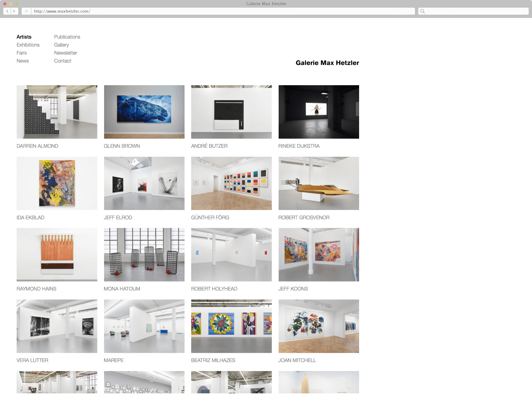Open the Gallery menu item

(x=62, y=45)
